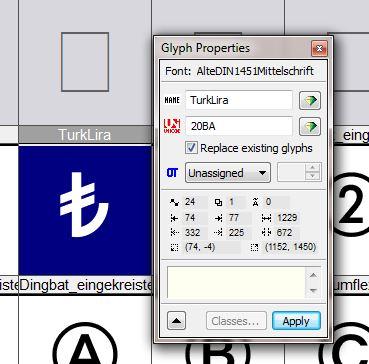369x364 pixels.
Task: Click the Font: AlteDIN1451Mittelschrift label
Action: (240, 71)
